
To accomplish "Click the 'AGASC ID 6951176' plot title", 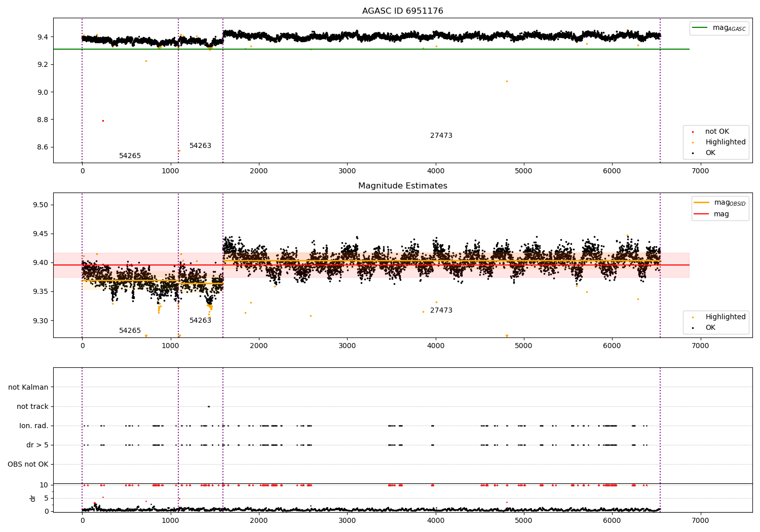I will click(402, 11).
